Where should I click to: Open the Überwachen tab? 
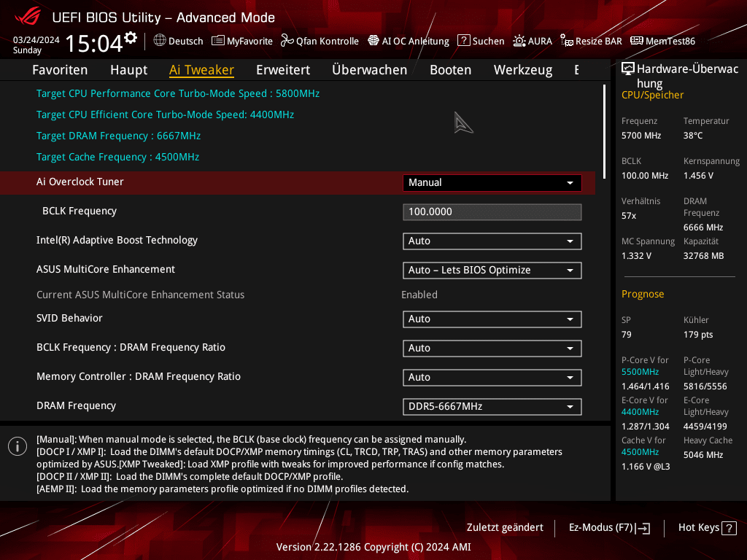[x=370, y=70]
